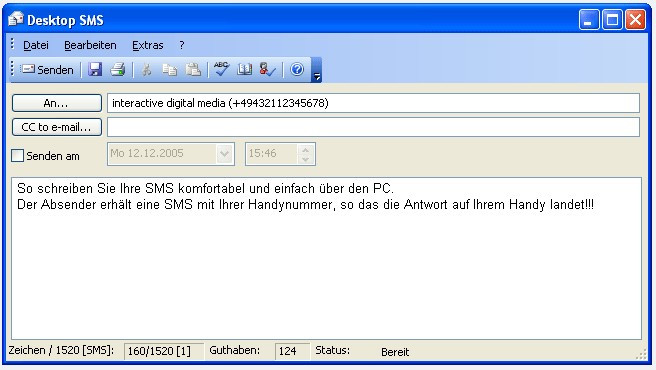The width and height of the screenshot is (656, 370).
Task: Click the Bereit status text
Action: (x=395, y=352)
